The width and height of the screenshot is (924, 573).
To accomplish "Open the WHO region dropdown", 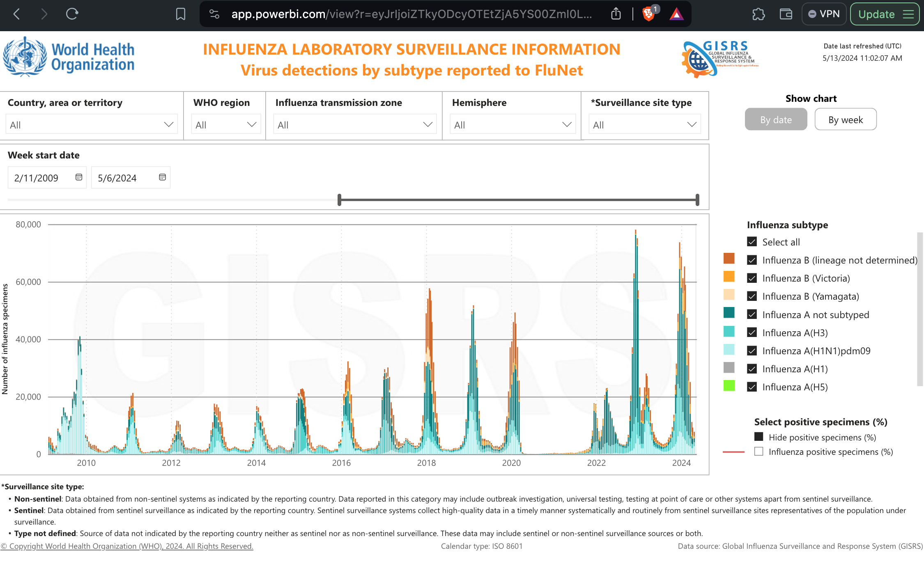I will click(x=225, y=124).
